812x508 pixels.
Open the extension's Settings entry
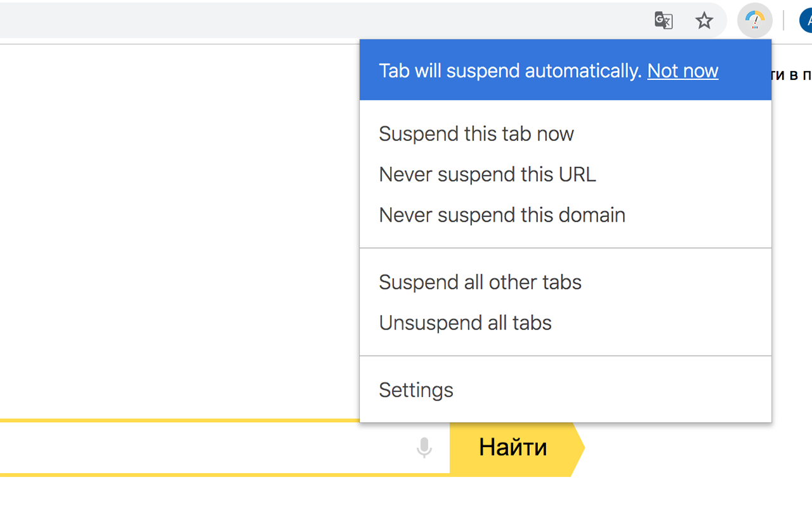click(416, 390)
